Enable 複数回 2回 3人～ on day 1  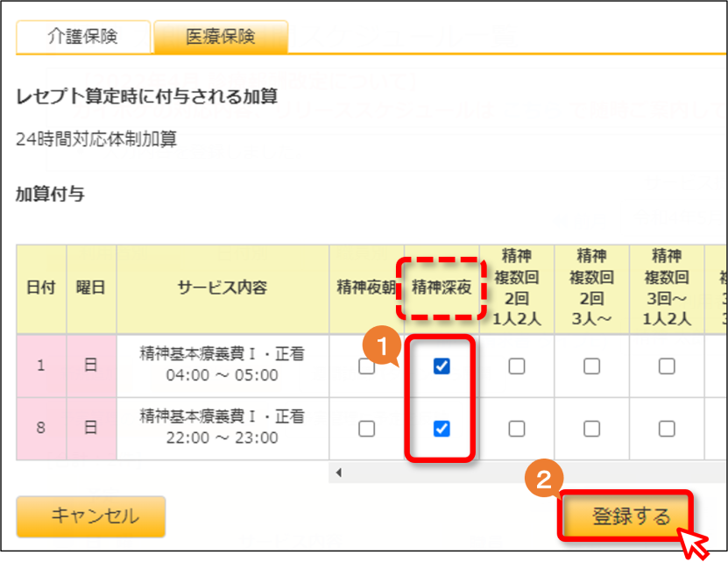591,366
